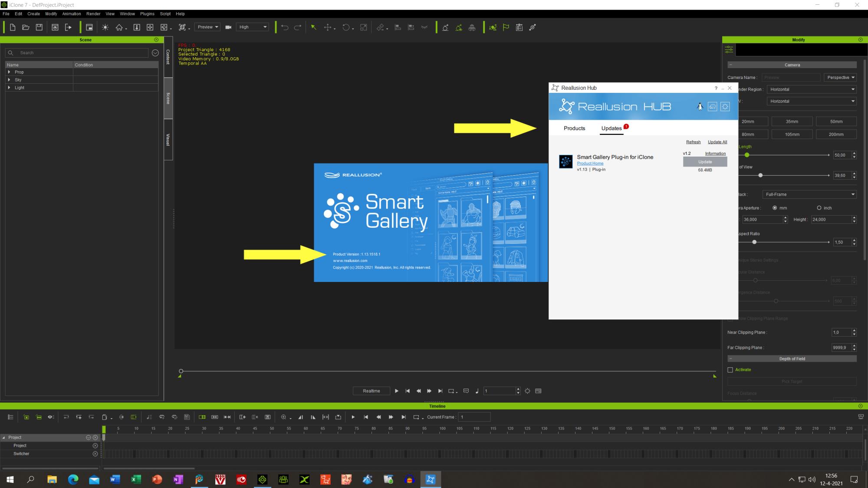The height and width of the screenshot is (488, 868).
Task: Click the chat icon in Reallusion Hub header
Action: pos(712,106)
